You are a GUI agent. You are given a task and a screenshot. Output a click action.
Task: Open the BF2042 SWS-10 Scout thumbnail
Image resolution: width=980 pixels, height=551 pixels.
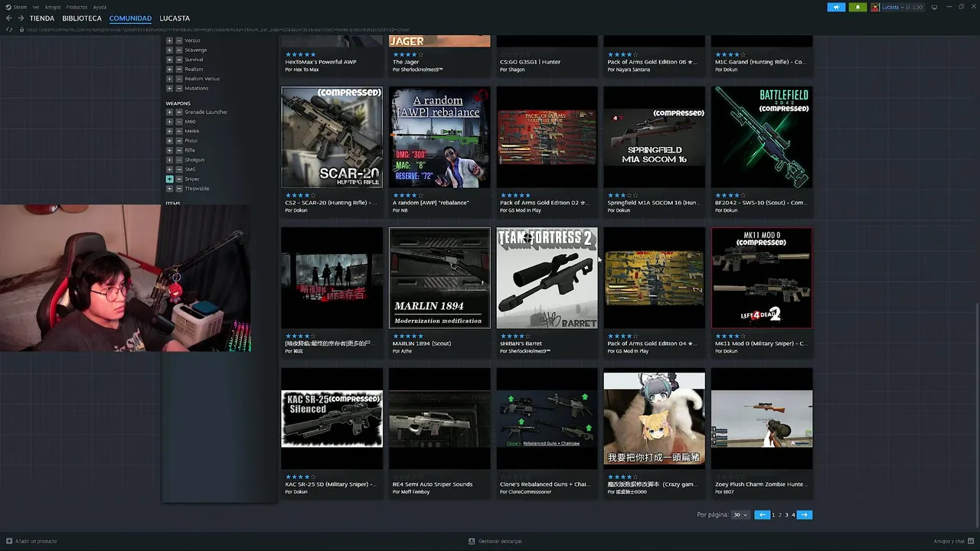coord(762,137)
